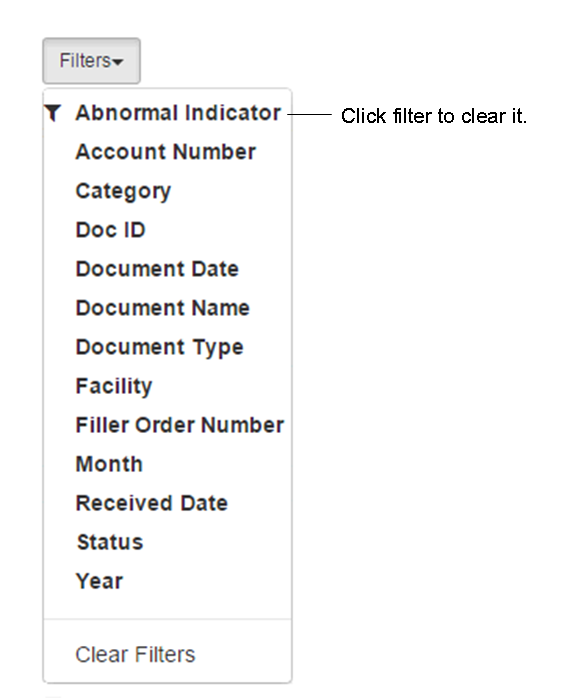Pick the Received Date filter
Viewport: 566px width, 698px height.
pyautogui.click(x=152, y=503)
